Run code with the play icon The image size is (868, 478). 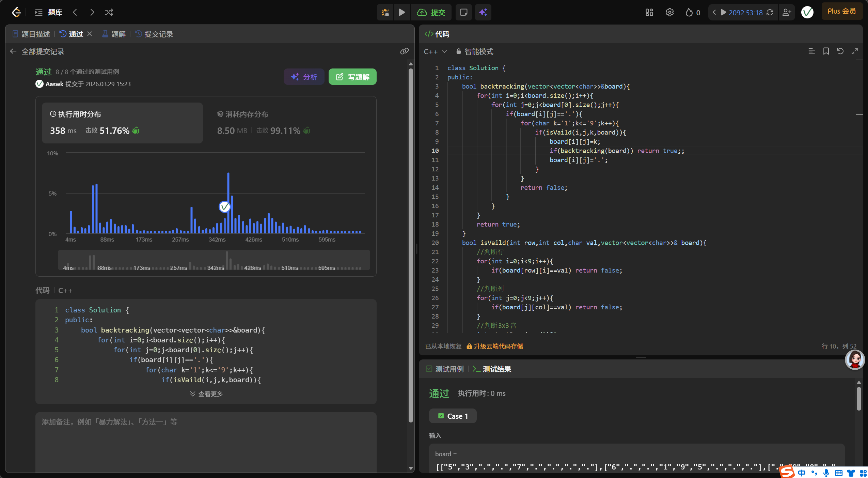click(x=402, y=13)
